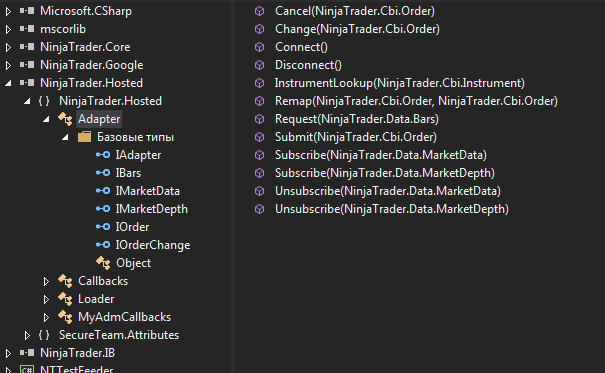Image resolution: width=605 pixels, height=373 pixels.
Task: Click the IOrder interface icon
Action: coord(103,227)
